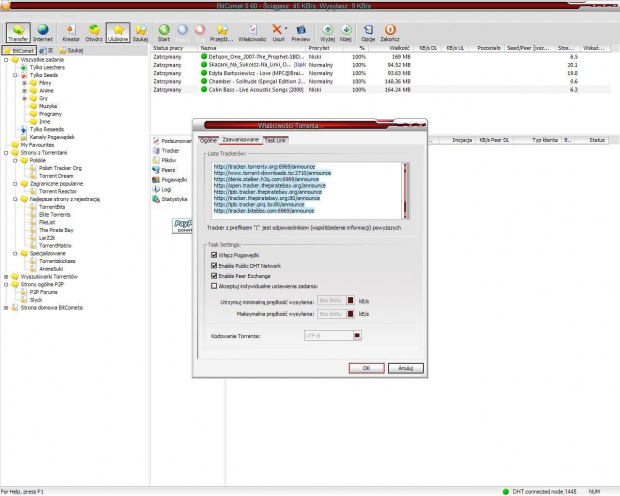Click the Przejdź folder icon
Viewport: 620px width, 496px height.
point(221,32)
